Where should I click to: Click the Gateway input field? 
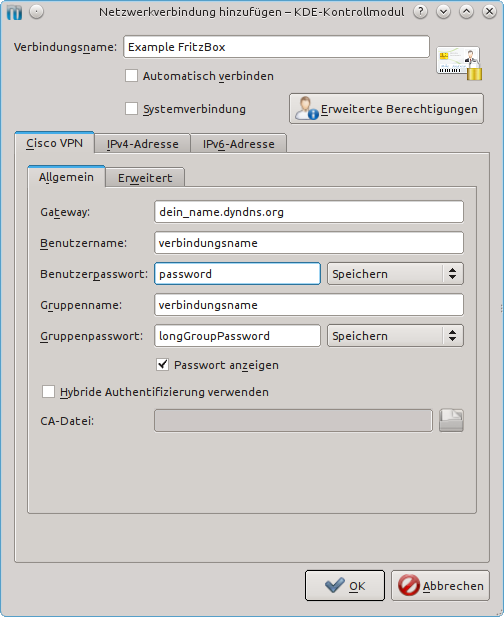[x=309, y=212]
